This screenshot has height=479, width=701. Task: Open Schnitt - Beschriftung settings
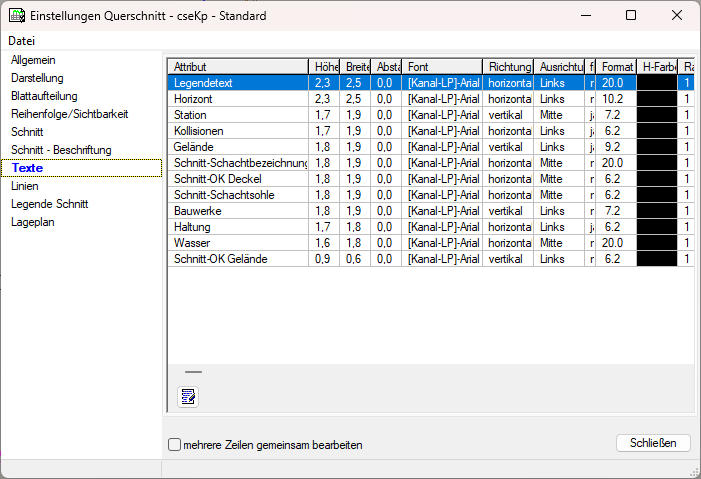pyautogui.click(x=61, y=150)
